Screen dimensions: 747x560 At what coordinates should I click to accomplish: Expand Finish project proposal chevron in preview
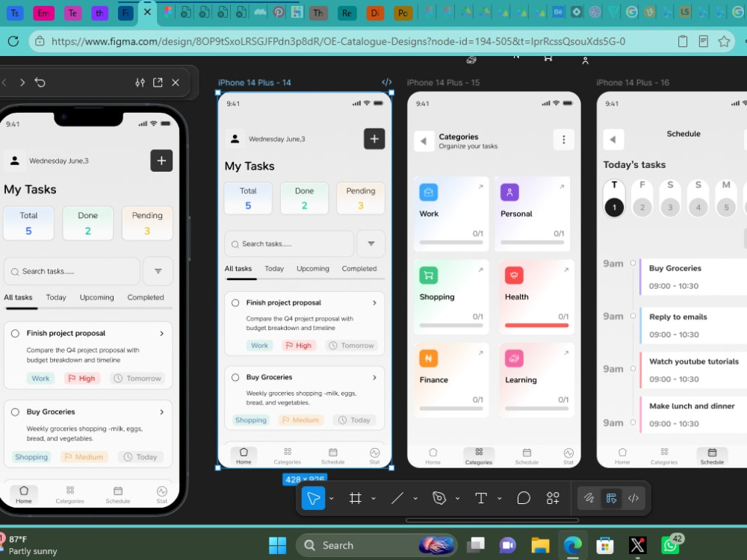pos(162,333)
